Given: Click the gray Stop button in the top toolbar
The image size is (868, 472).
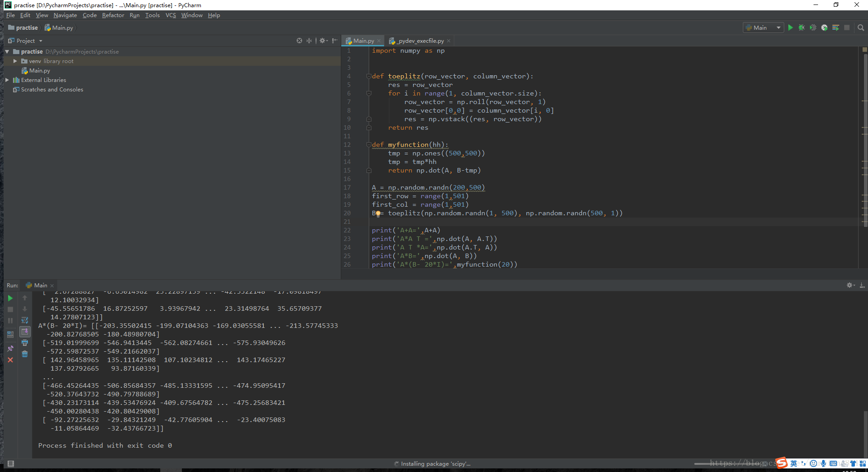Looking at the screenshot, I should tap(847, 27).
